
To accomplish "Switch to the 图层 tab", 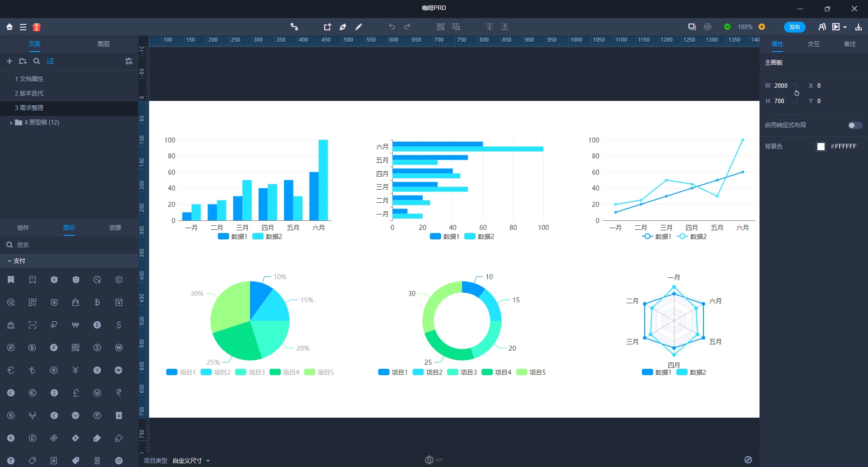I will [x=104, y=44].
